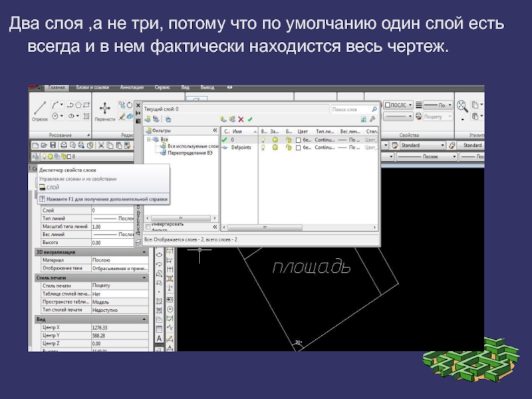The image size is (532, 399).
Task: Collapse the Вид properties section
Action: point(144,319)
